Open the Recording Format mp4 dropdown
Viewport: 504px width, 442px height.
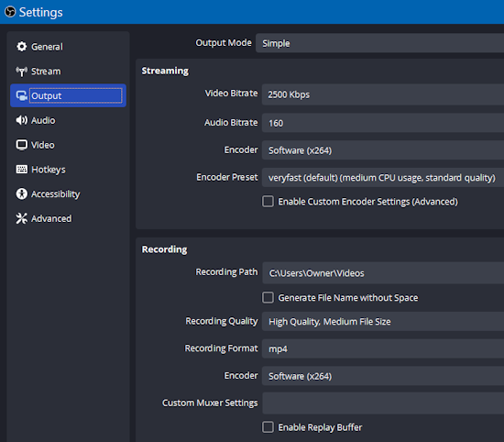click(383, 348)
